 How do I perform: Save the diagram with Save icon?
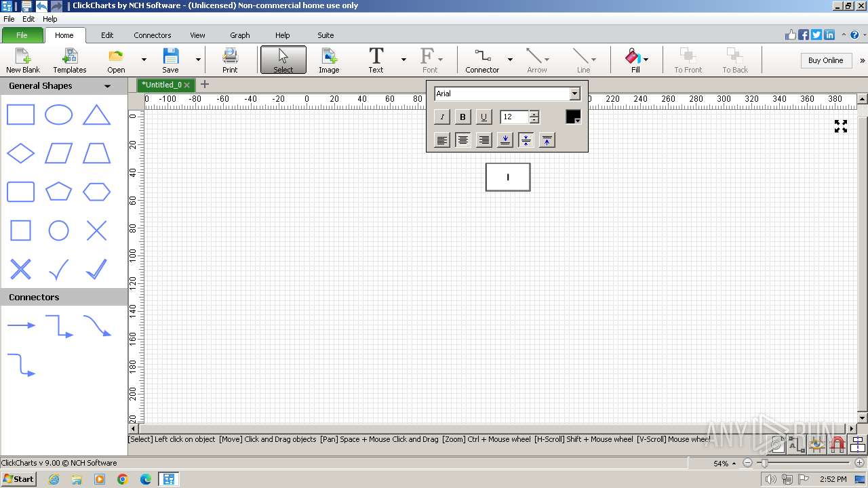tap(170, 60)
